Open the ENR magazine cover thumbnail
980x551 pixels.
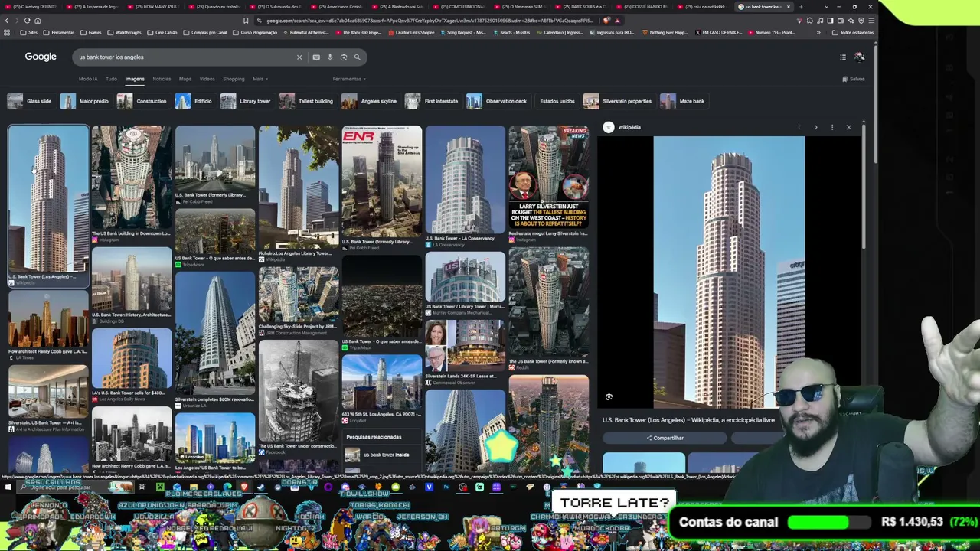pyautogui.click(x=381, y=181)
